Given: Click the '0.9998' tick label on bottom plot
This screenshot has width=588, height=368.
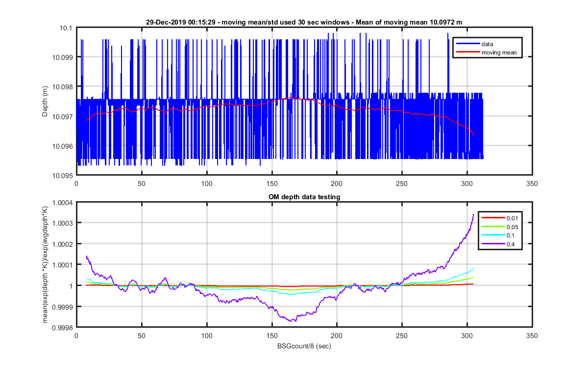Looking at the screenshot, I should coord(64,327).
